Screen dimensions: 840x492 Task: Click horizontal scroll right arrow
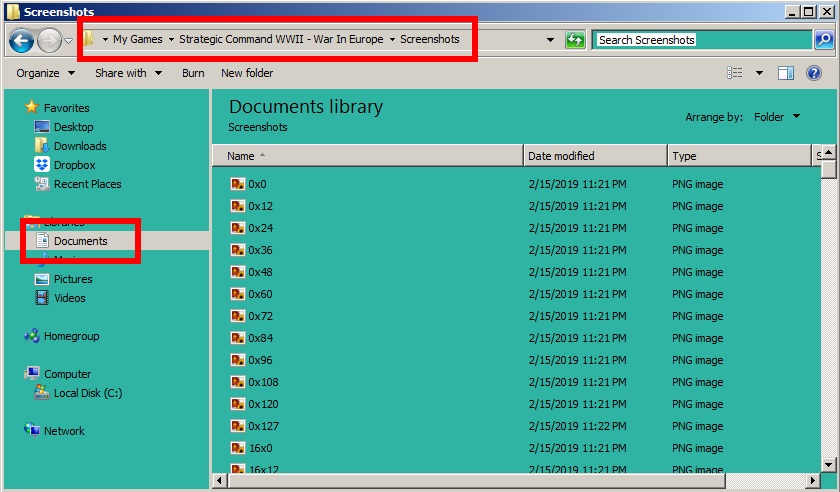814,480
